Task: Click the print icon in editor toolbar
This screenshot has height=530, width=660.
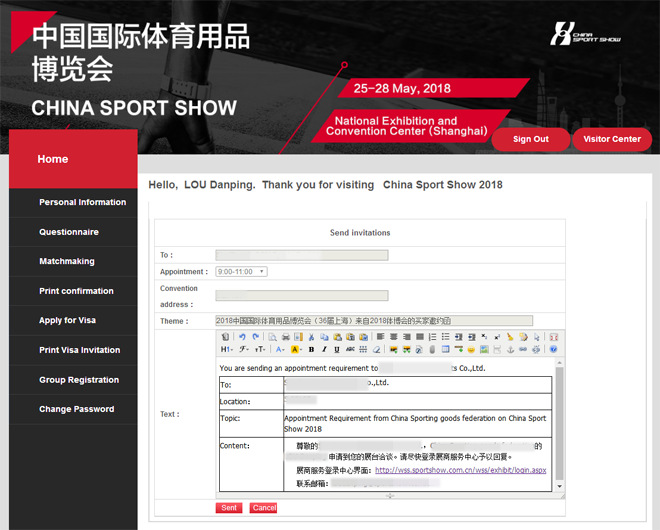Action: (x=285, y=338)
